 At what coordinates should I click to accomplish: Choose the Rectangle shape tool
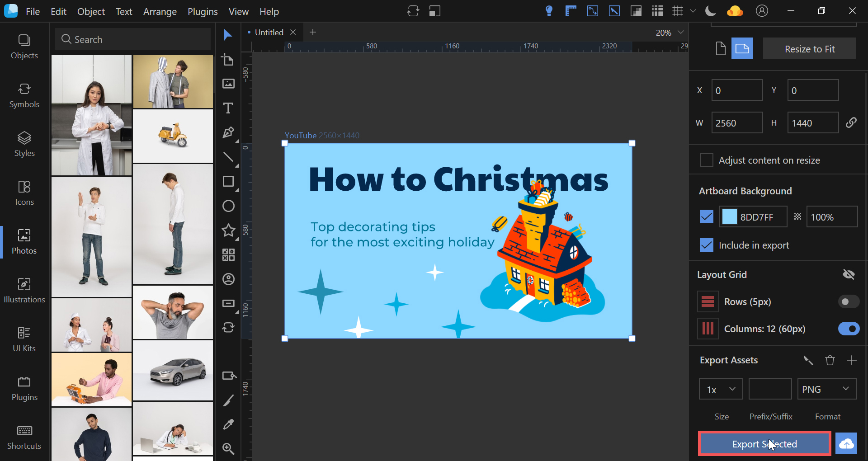pyautogui.click(x=228, y=182)
